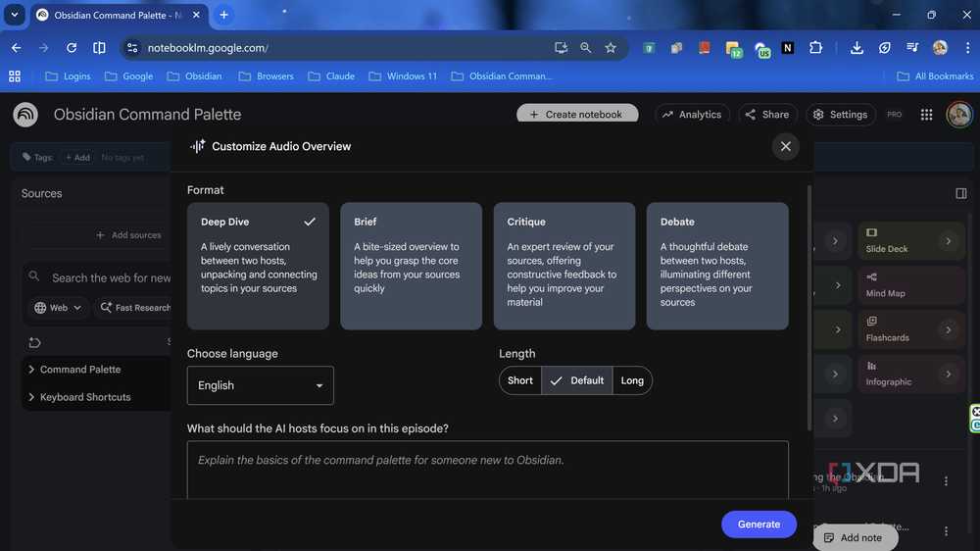
Task: Open the Mind Map studio tile
Action: pyautogui.click(x=911, y=285)
